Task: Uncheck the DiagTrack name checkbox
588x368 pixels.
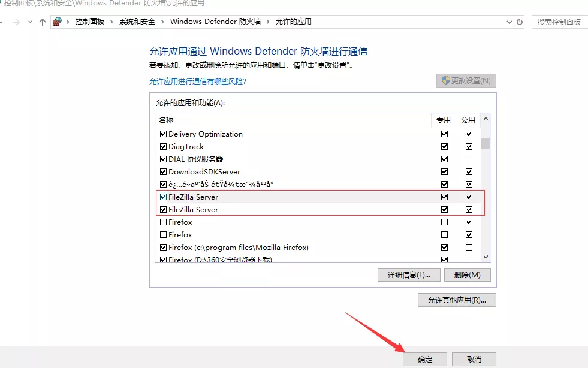Action: tap(163, 147)
